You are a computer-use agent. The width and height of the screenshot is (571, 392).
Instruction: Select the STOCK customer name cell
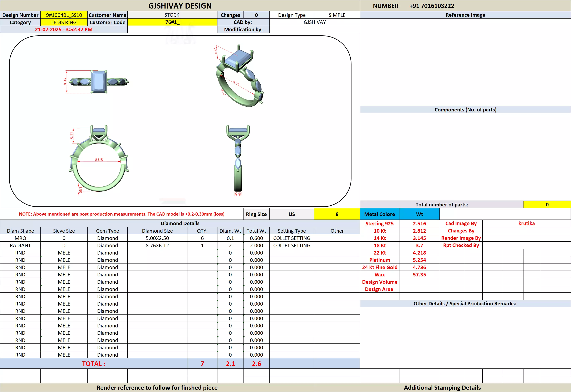(x=172, y=15)
